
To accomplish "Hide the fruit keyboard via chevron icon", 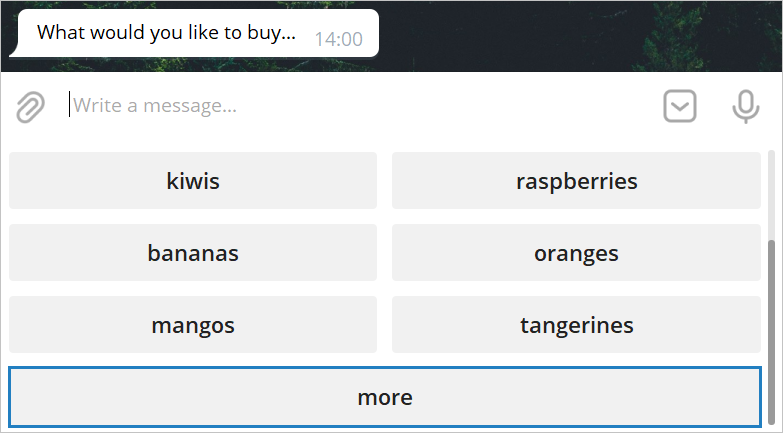I will pos(680,106).
